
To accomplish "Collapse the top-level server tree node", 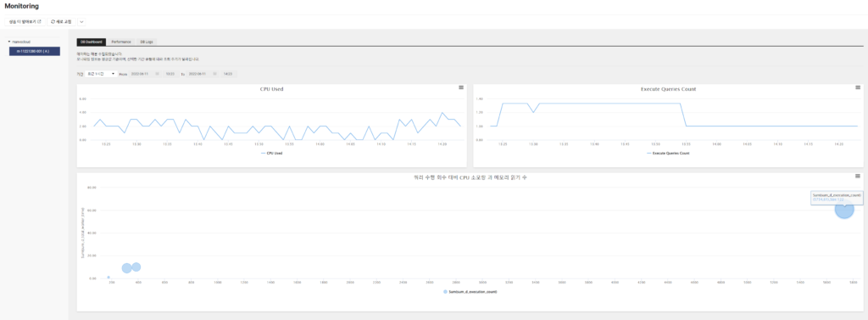I will 9,42.
